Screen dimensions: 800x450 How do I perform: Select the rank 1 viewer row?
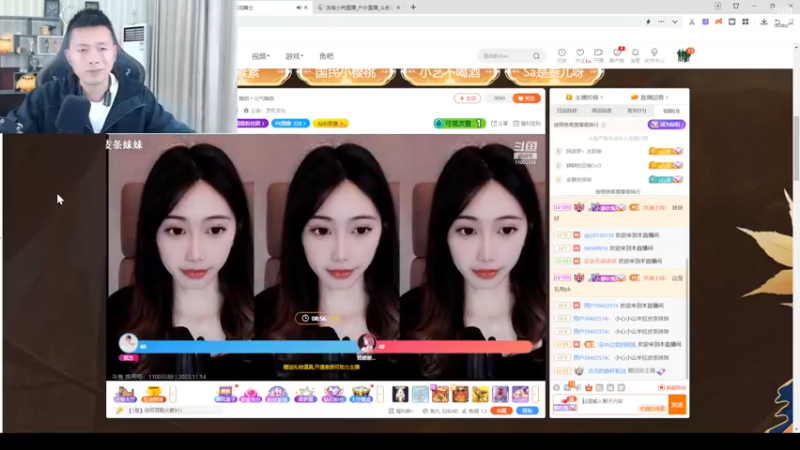coord(619,152)
